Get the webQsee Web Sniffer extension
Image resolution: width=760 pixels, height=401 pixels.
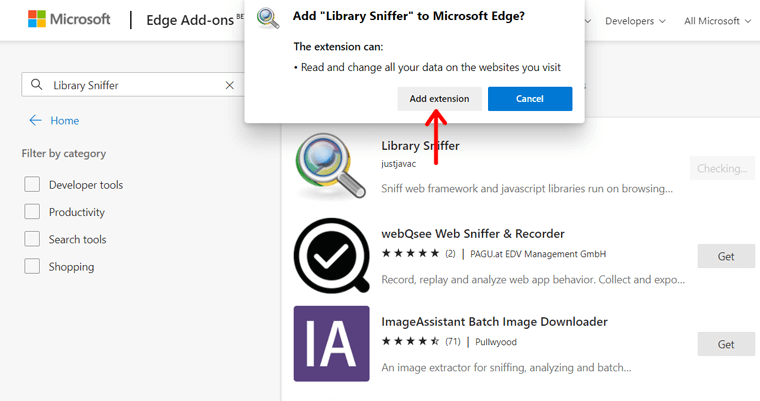click(726, 256)
